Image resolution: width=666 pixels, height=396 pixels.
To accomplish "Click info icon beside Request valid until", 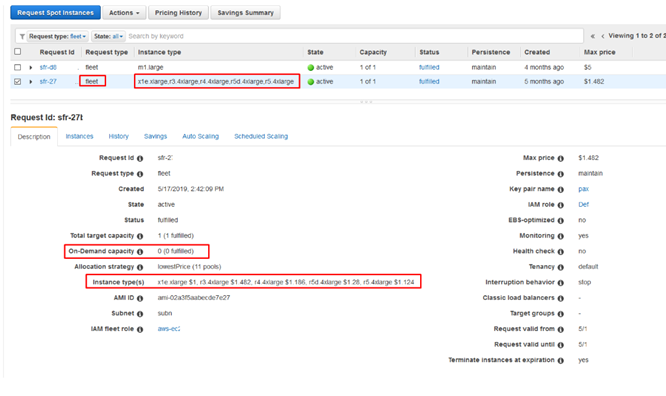I will coord(561,345).
